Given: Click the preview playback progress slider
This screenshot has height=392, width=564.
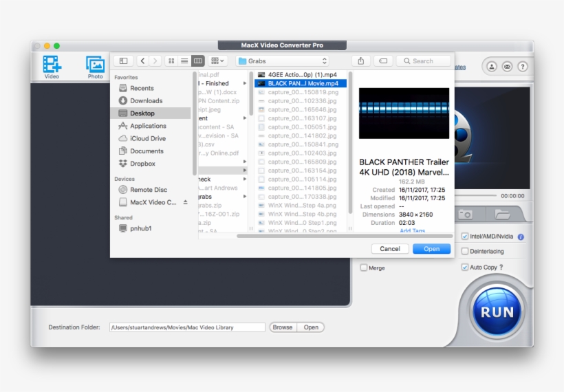Looking at the screenshot, I should [475, 195].
